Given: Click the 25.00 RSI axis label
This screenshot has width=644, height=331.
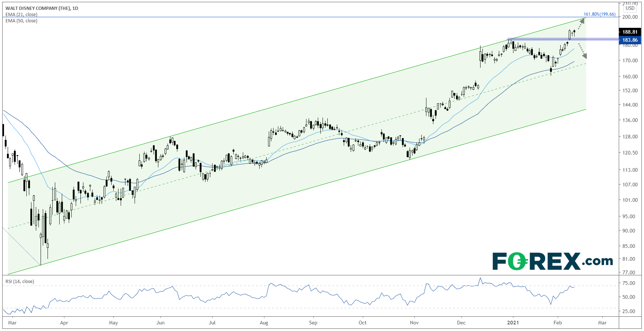Looking at the screenshot, I should click(x=629, y=311).
